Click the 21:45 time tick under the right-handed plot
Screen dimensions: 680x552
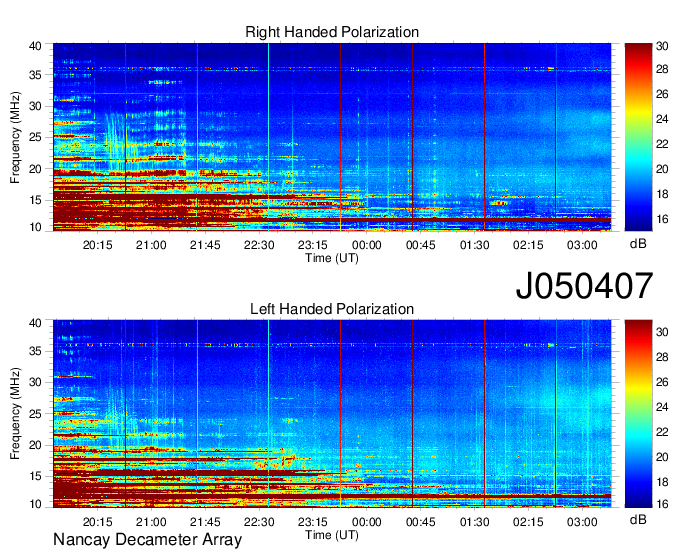205,245
